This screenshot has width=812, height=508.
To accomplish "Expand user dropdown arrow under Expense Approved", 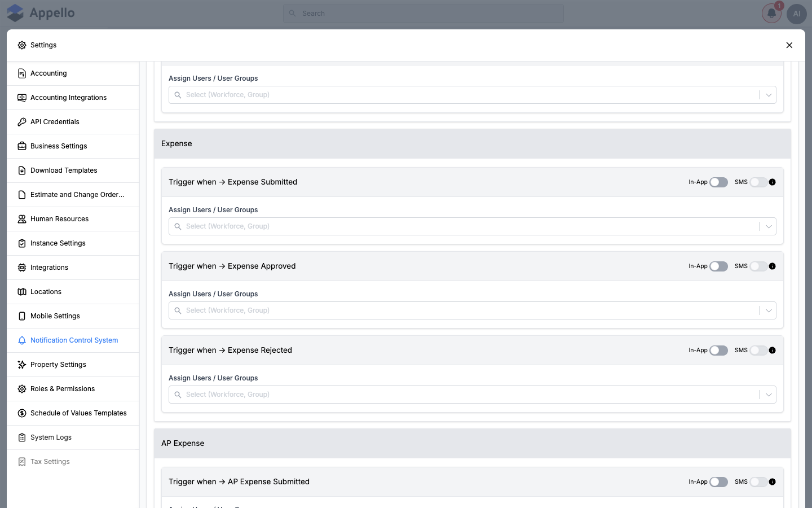I will pos(769,310).
